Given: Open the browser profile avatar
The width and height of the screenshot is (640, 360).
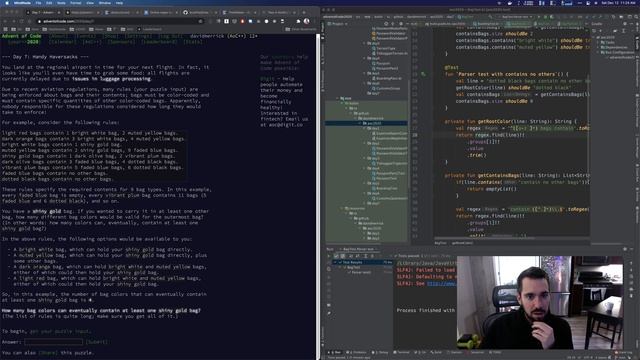Looking at the screenshot, I should click(307, 21).
